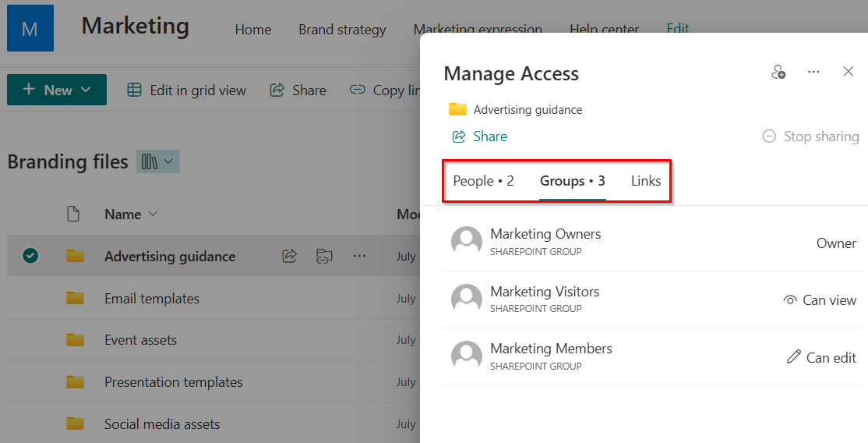Screen dimensions: 868x443
Task: Click the file type column header icon
Action: pos(73,214)
